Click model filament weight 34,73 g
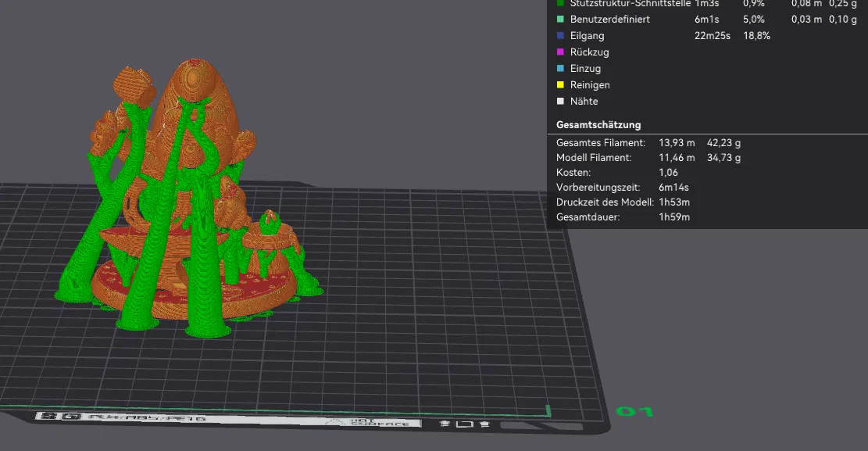The width and height of the screenshot is (868, 451). tap(723, 158)
